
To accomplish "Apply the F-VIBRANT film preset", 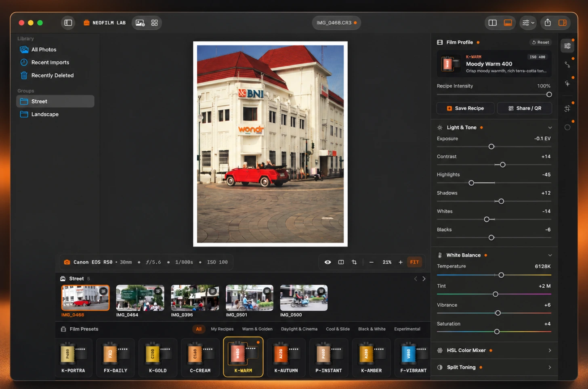I will pos(413,358).
